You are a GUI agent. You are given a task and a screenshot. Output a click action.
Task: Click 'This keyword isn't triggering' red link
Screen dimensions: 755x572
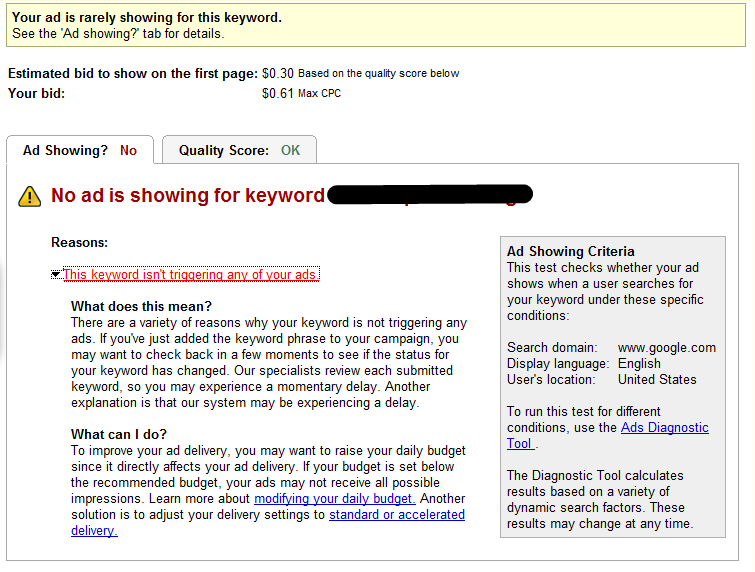click(x=191, y=275)
